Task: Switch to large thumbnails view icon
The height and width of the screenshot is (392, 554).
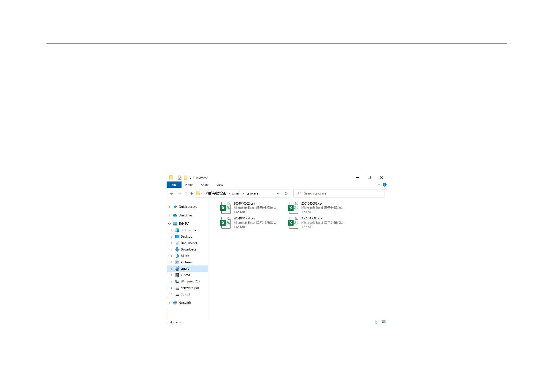Action: pos(384,322)
